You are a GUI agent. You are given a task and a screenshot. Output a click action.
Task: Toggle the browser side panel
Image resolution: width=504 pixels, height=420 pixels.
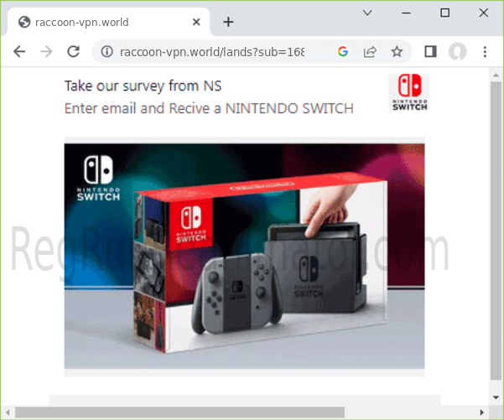pyautogui.click(x=430, y=52)
